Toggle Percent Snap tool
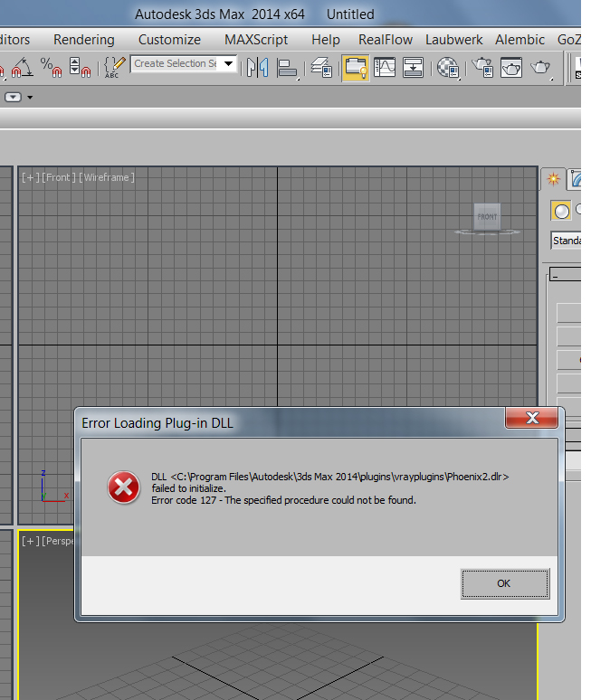The width and height of the screenshot is (591, 700). click(51, 68)
